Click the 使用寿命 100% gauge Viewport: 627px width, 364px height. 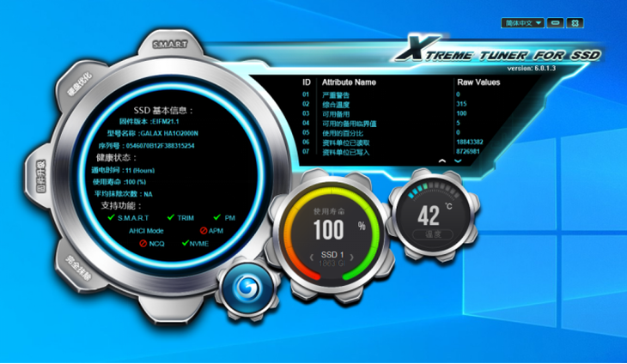332,234
